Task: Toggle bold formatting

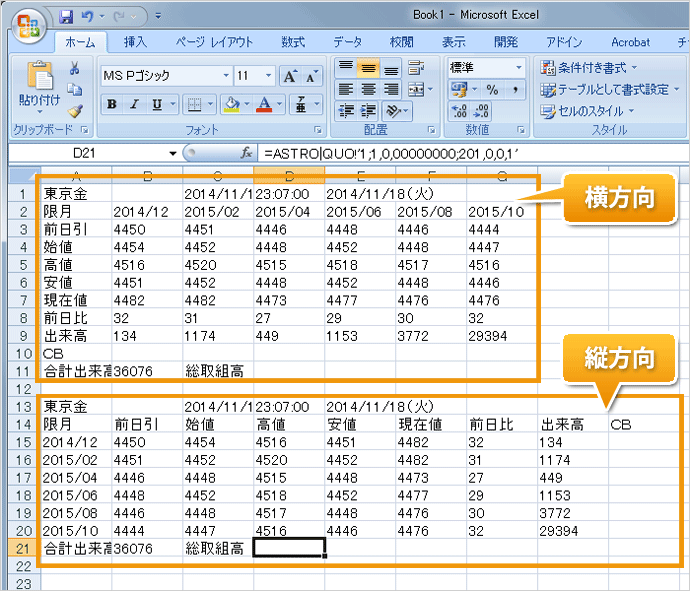Action: coord(111,104)
